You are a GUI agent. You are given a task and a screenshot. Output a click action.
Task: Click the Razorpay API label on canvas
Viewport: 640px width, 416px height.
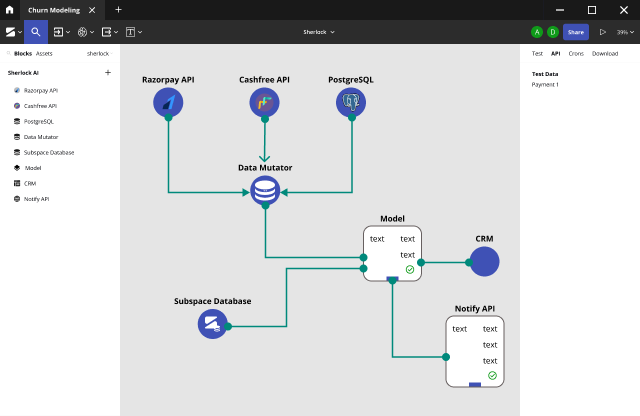point(168,80)
